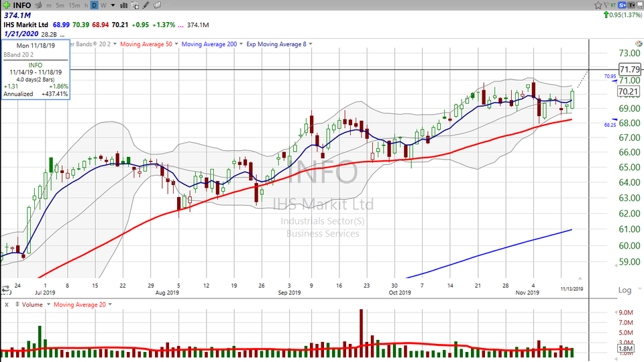Click the IHS Markit Ltd company name
644x362 pixels.
(x=26, y=25)
